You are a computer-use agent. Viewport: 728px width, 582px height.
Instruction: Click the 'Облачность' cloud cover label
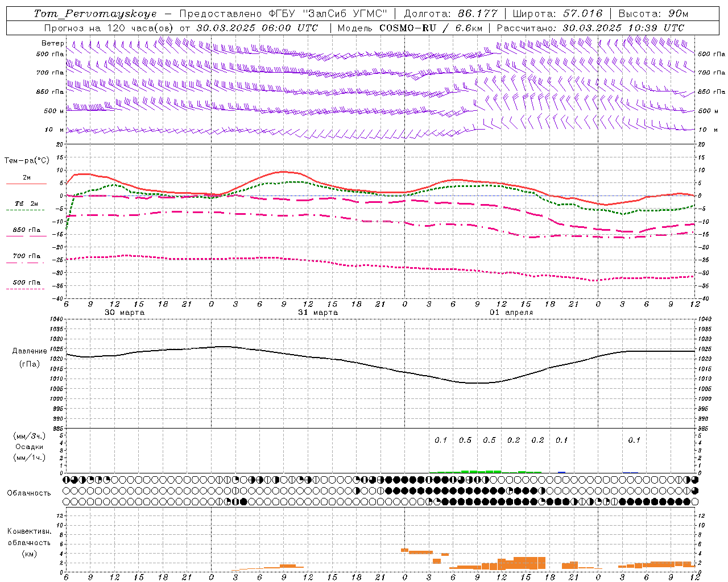28,493
